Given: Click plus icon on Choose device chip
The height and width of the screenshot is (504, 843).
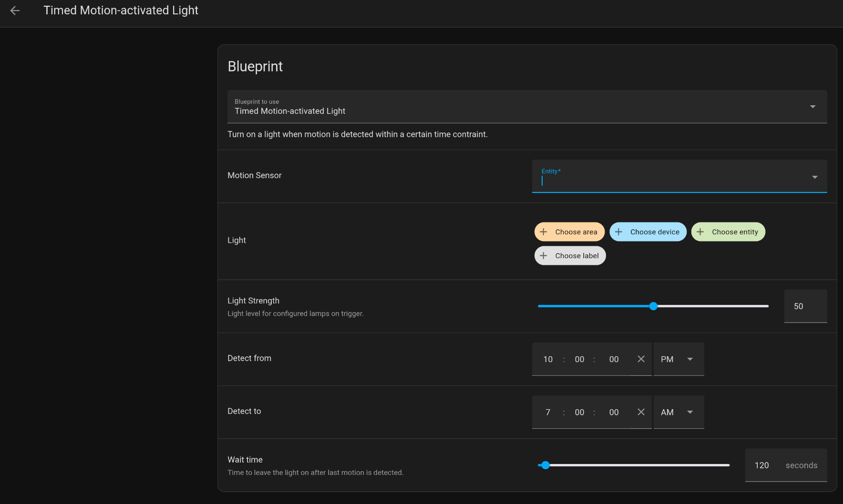Looking at the screenshot, I should click(x=618, y=232).
